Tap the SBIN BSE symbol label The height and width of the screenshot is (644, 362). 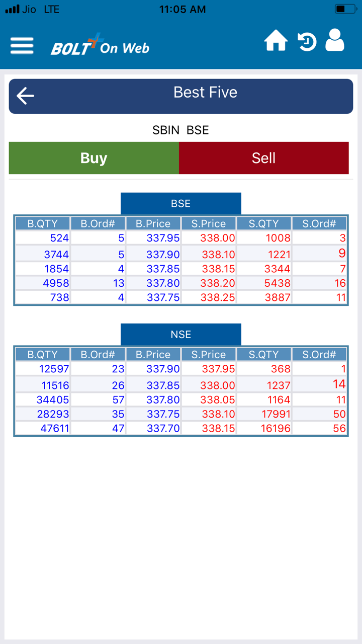point(180,130)
